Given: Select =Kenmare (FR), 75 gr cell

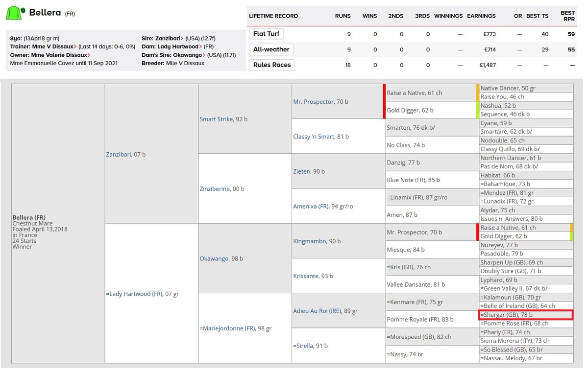Looking at the screenshot, I should tap(432, 302).
